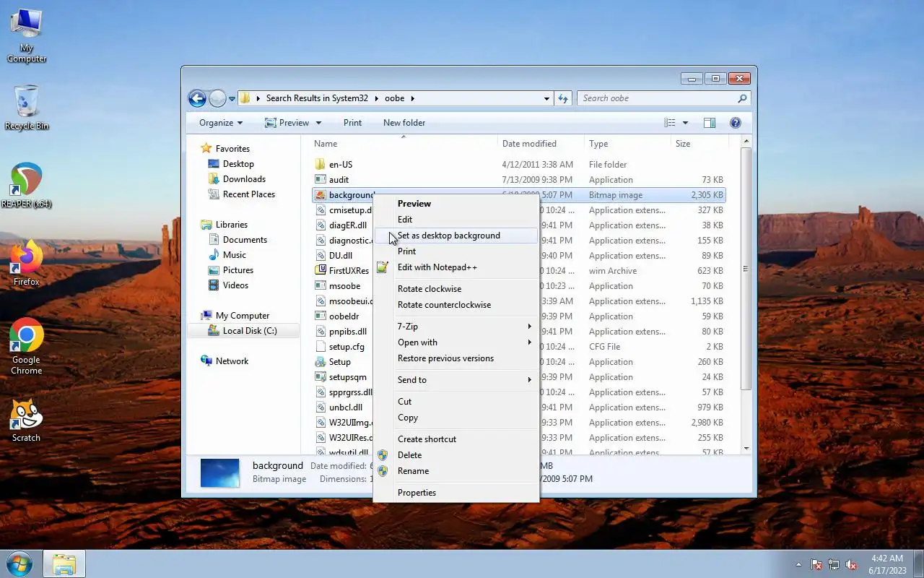
Task: Select the msoobe application icon
Action: (x=321, y=285)
